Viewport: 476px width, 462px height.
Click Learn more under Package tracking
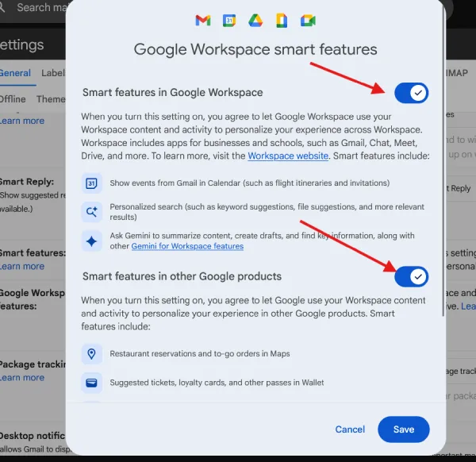(x=22, y=378)
